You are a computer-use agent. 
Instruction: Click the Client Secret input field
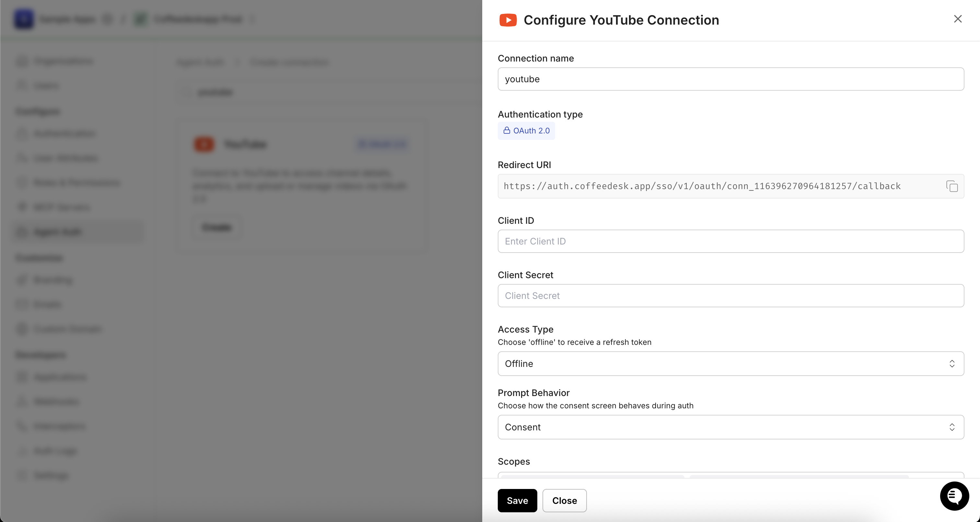(730, 296)
